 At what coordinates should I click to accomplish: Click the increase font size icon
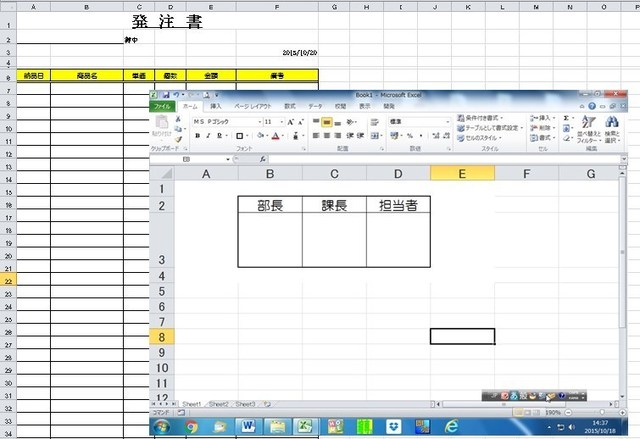point(290,122)
